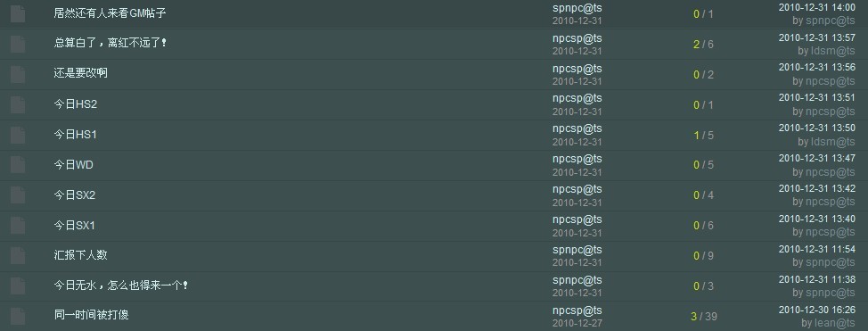This screenshot has height=331, width=868.
Task: Click document icon beside 今日SX1 thread
Action: [x=18, y=226]
